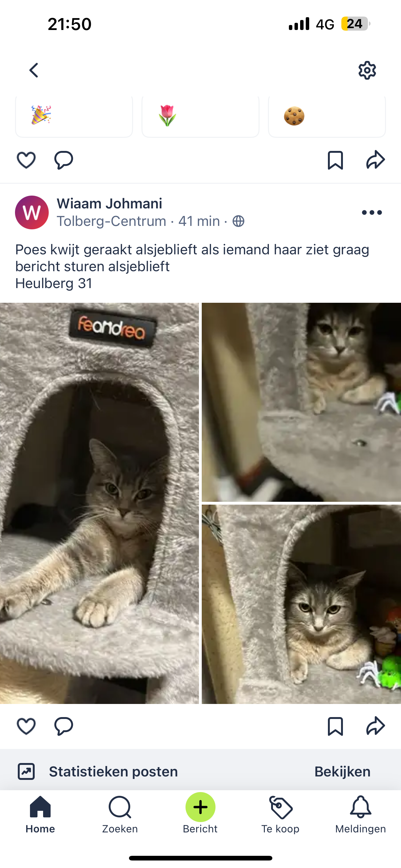
Task: Select the tulip reaction card
Action: click(200, 117)
